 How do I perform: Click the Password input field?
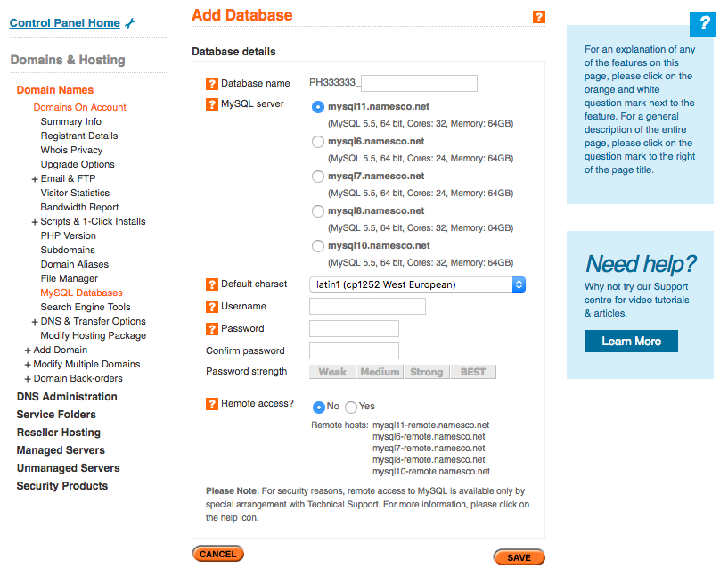(x=354, y=329)
